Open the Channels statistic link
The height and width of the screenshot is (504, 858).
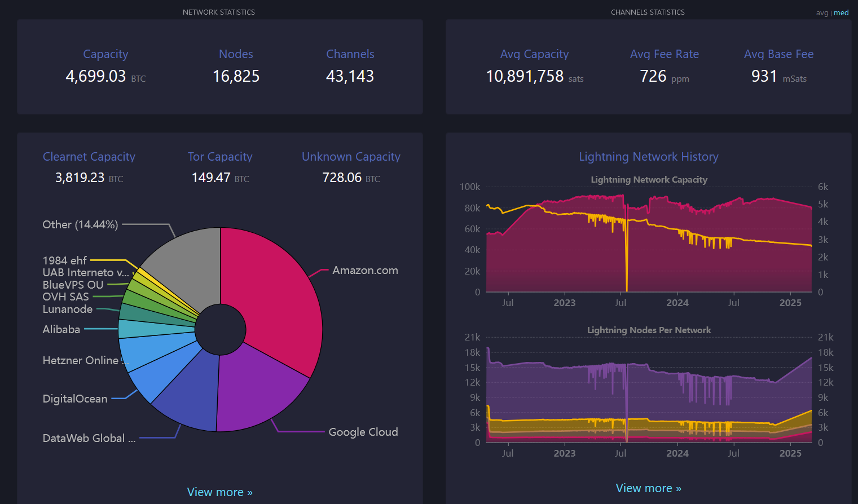click(350, 54)
